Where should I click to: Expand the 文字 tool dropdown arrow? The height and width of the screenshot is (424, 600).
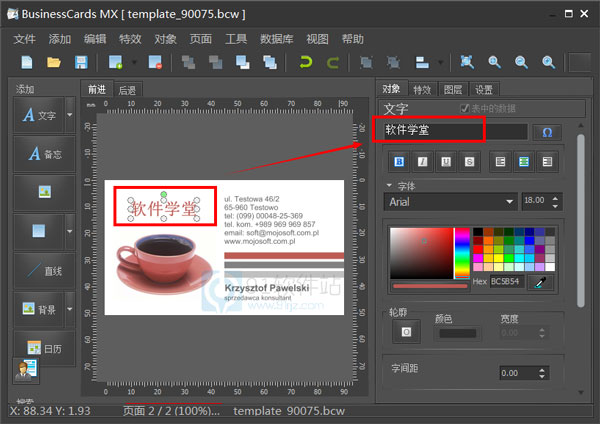pos(69,116)
